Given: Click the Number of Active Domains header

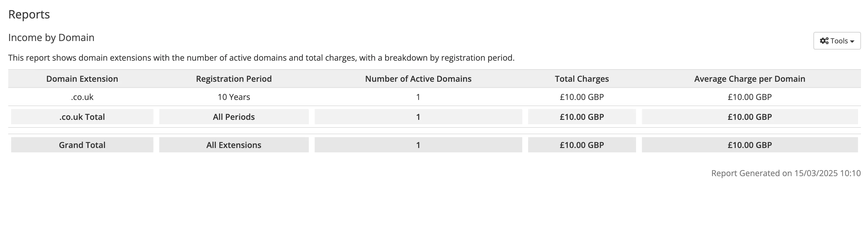Looking at the screenshot, I should tap(418, 79).
